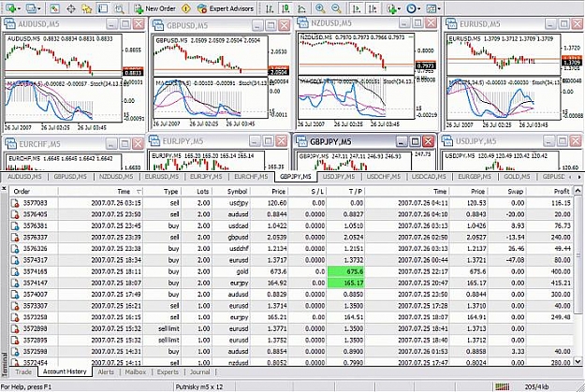The height and width of the screenshot is (392, 585).
Task: Expand the Periods dropdown arrow
Action: coord(419,8)
